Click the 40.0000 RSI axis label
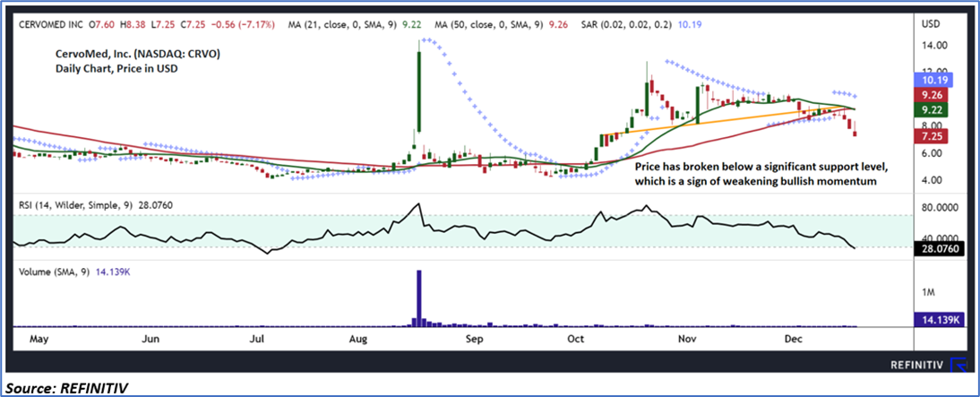The width and height of the screenshot is (980, 397). pos(941,238)
